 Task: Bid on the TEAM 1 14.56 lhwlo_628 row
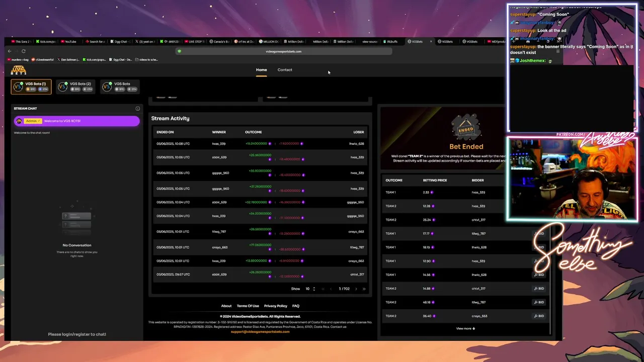[x=539, y=275]
